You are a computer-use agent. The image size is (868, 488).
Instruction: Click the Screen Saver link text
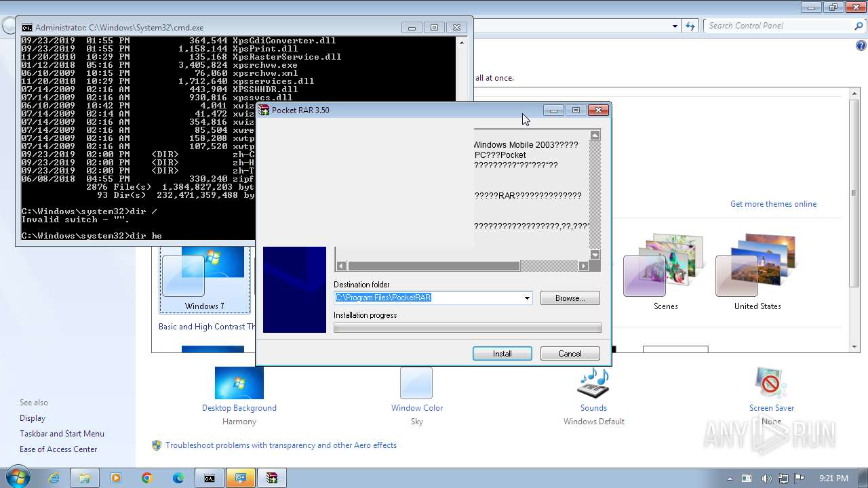pyautogui.click(x=772, y=408)
